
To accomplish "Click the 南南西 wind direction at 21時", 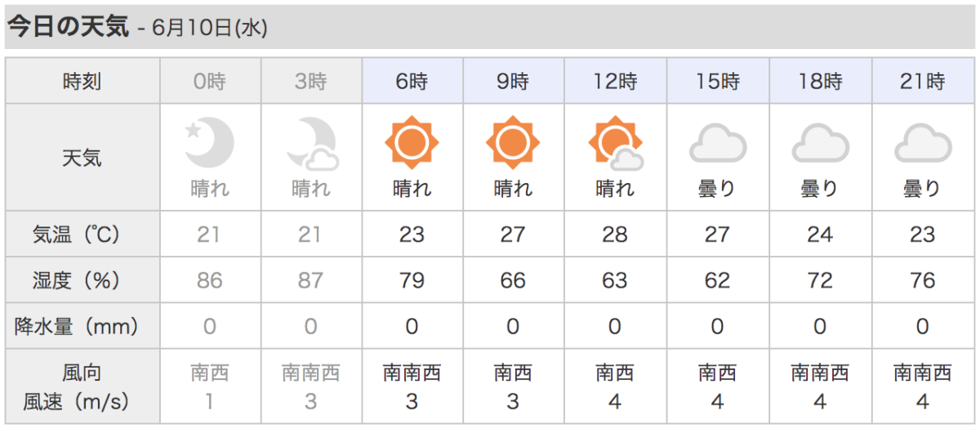I will (922, 373).
